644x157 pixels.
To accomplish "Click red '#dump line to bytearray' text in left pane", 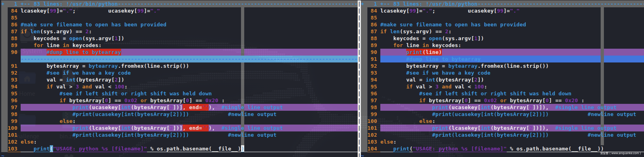I will pyautogui.click(x=83, y=52).
